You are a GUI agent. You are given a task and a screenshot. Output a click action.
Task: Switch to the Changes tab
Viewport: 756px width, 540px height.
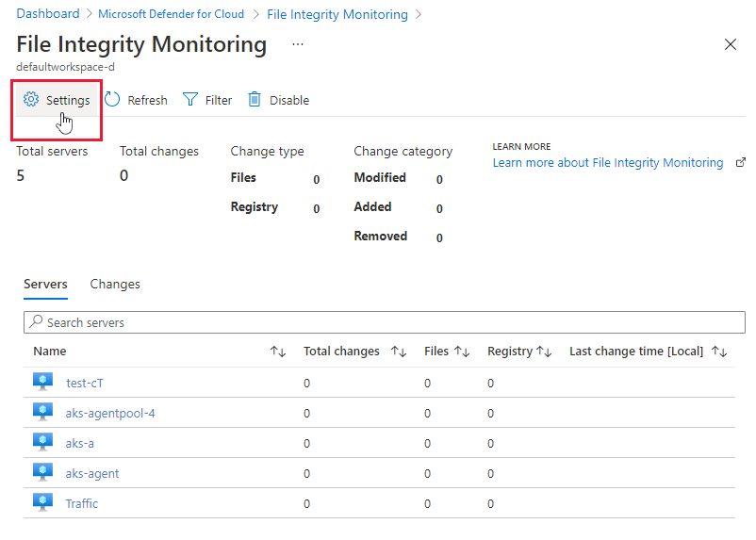pos(115,284)
